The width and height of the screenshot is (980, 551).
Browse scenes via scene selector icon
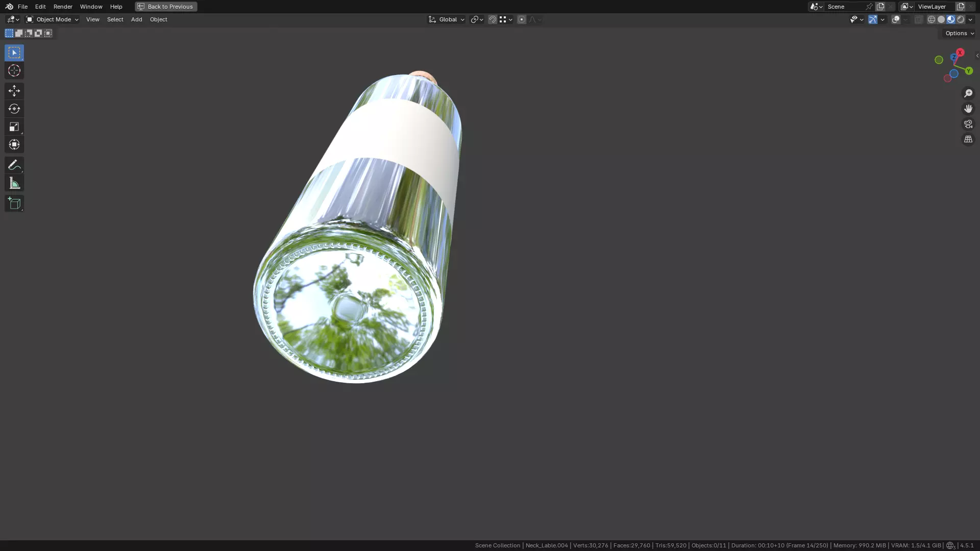[x=816, y=7]
